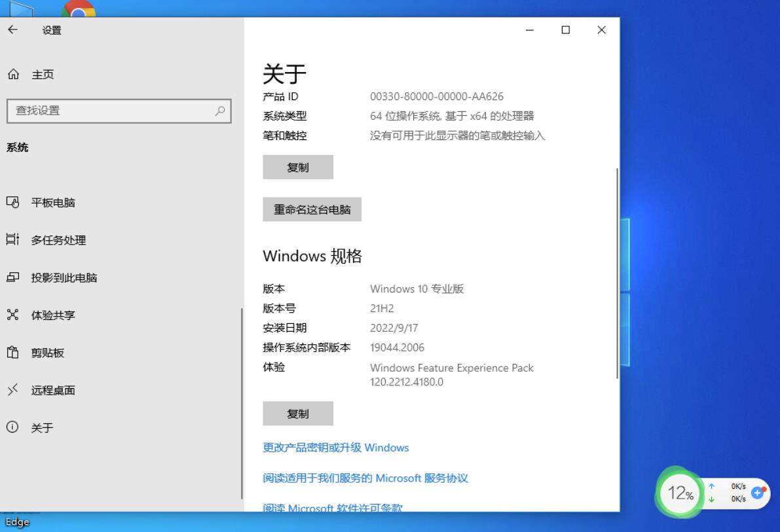Viewport: 780px width, 532px height.
Task: Maximize the Settings window
Action: pos(566,30)
